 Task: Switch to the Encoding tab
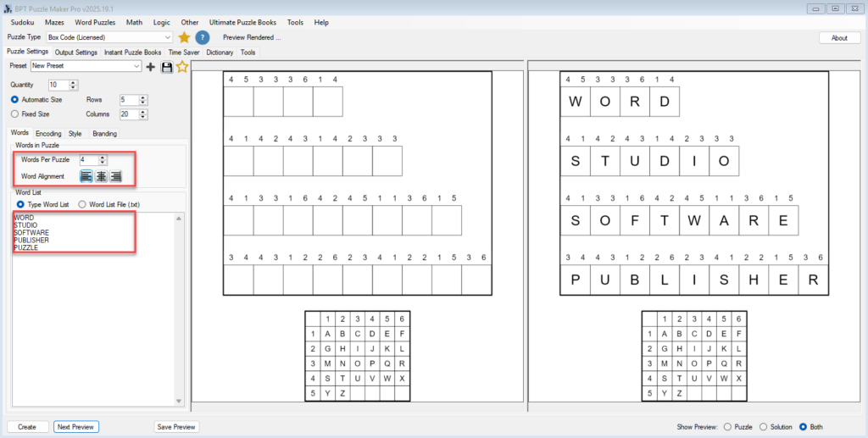[48, 133]
